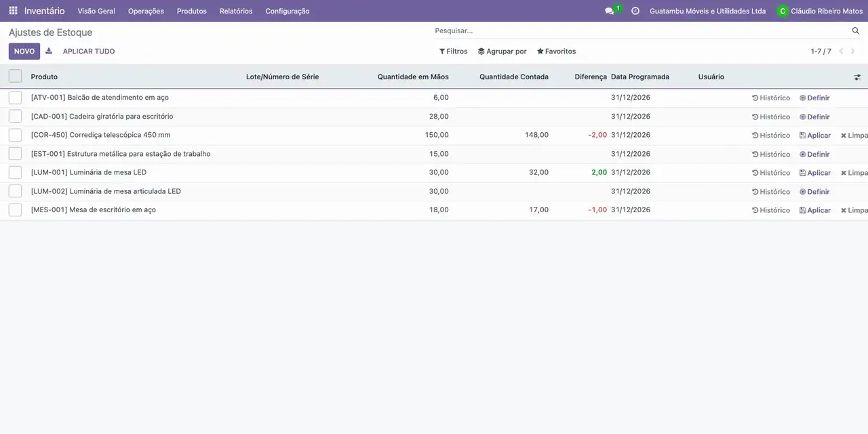This screenshot has height=434, width=868.
Task: Open the Operações menu
Action: tap(146, 11)
